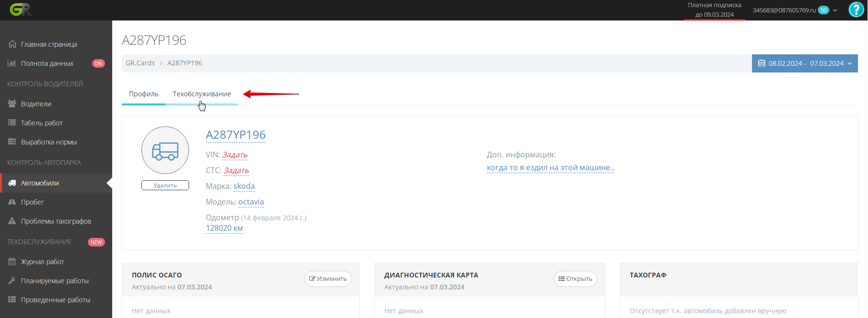Switch to the Техобслуживание tab
Image resolution: width=868 pixels, height=318 pixels.
click(201, 94)
